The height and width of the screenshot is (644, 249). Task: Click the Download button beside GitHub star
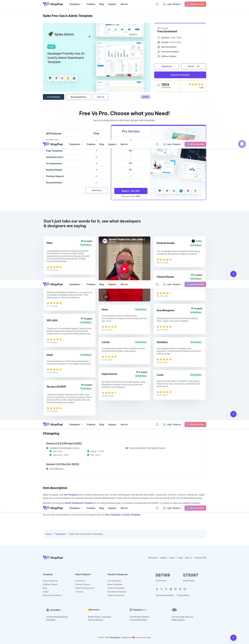coord(167,67)
